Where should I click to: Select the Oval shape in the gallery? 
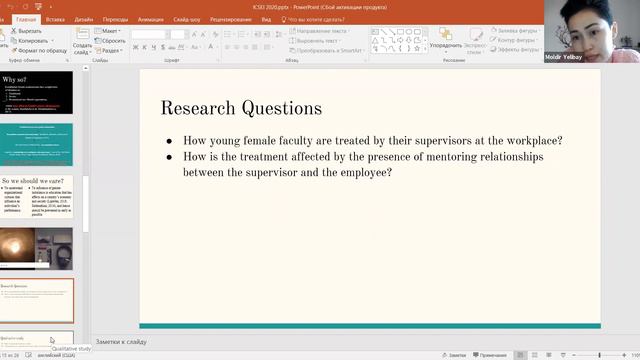pyautogui.click(x=409, y=31)
